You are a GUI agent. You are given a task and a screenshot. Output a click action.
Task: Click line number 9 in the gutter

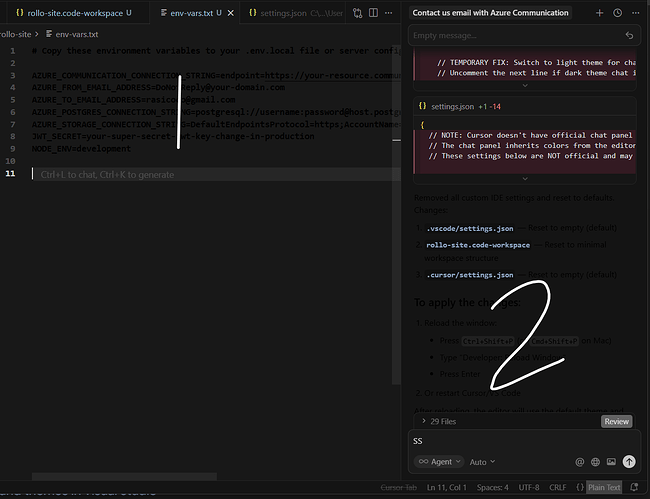pos(12,149)
